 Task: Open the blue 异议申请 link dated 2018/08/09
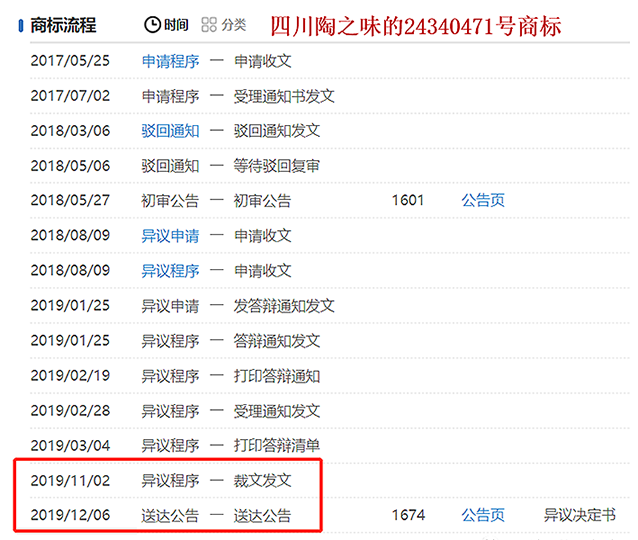click(170, 236)
